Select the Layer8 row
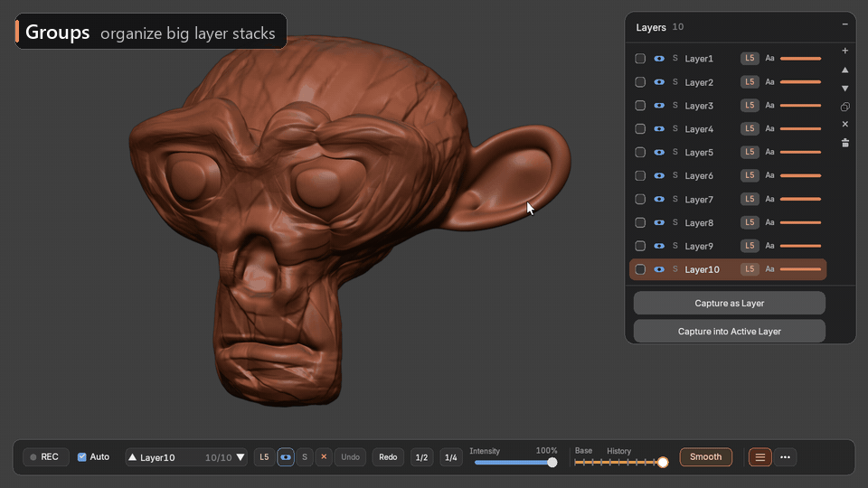The image size is (868, 488). click(x=728, y=222)
